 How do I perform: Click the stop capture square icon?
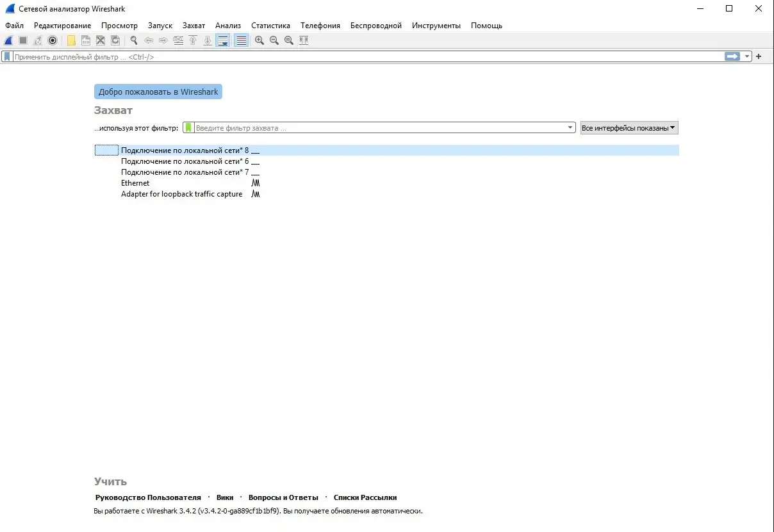point(23,40)
